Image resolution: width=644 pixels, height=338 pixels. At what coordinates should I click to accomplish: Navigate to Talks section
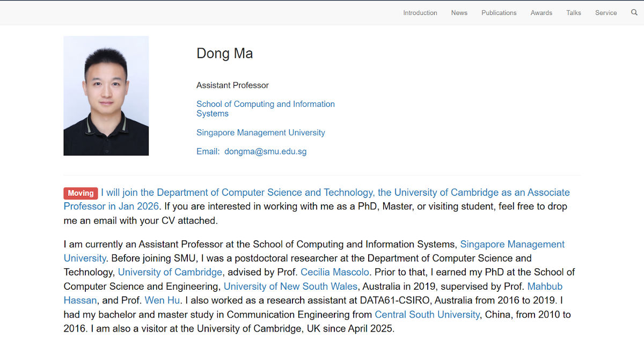(x=574, y=13)
